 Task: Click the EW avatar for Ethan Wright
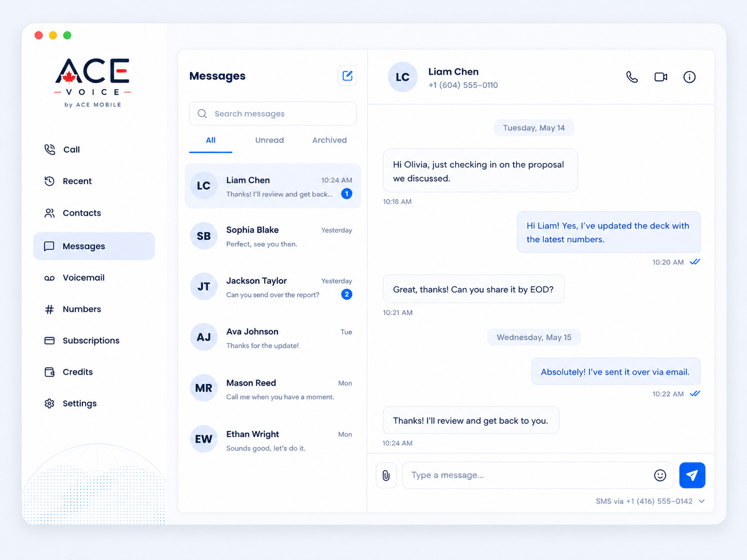[204, 439]
